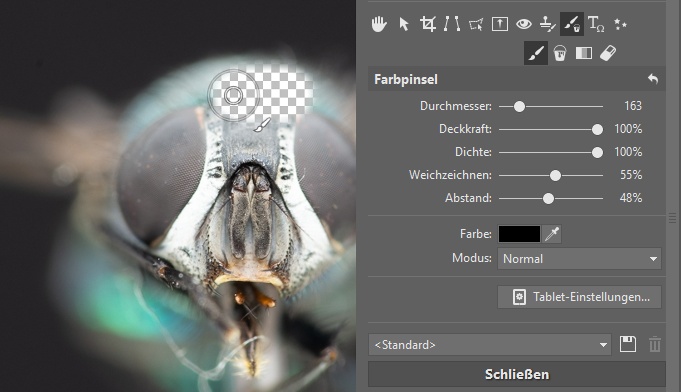Choose the Crop tool
The height and width of the screenshot is (392, 681).
428,24
